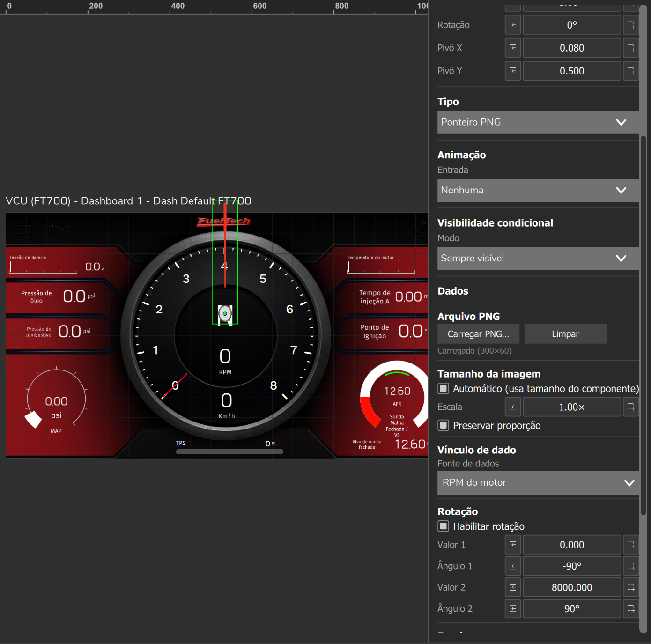Enable the Habilitar rotação checkbox

443,526
